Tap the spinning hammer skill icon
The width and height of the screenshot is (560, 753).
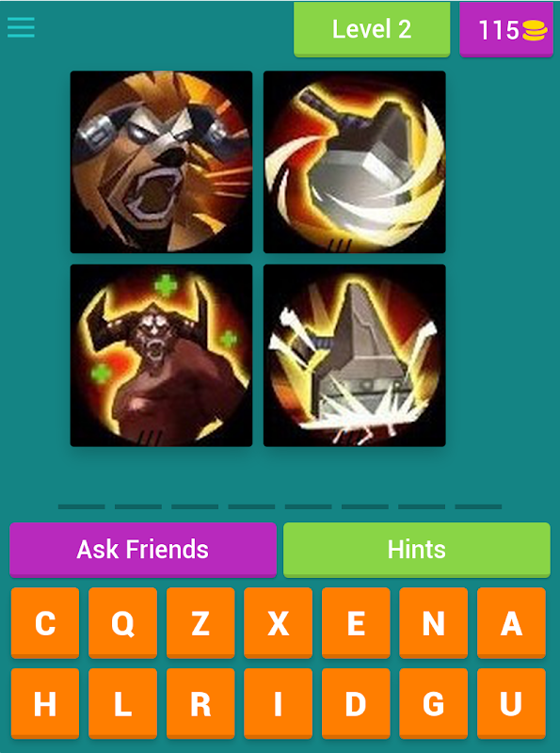coord(355,162)
